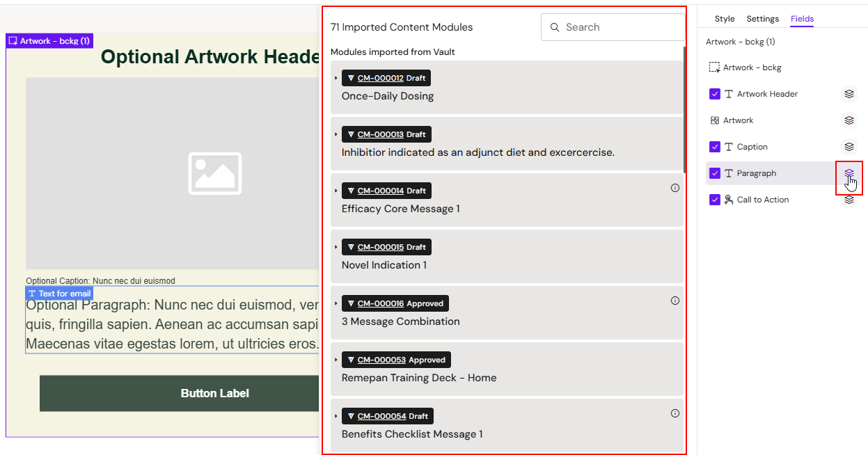Switch to the Style tab
The image size is (868, 455).
point(725,19)
